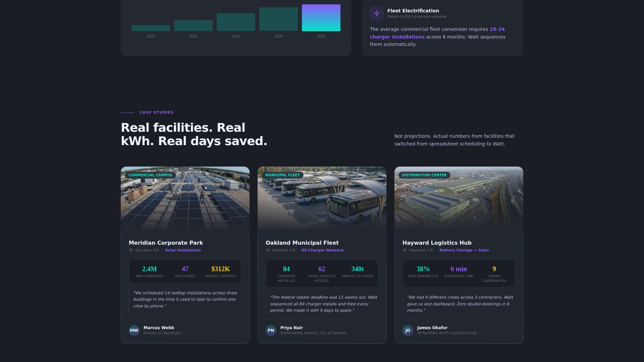Image resolution: width=644 pixels, height=362 pixels.
Task: Select the Oakland Municipal Fleet title
Action: pyautogui.click(x=302, y=243)
